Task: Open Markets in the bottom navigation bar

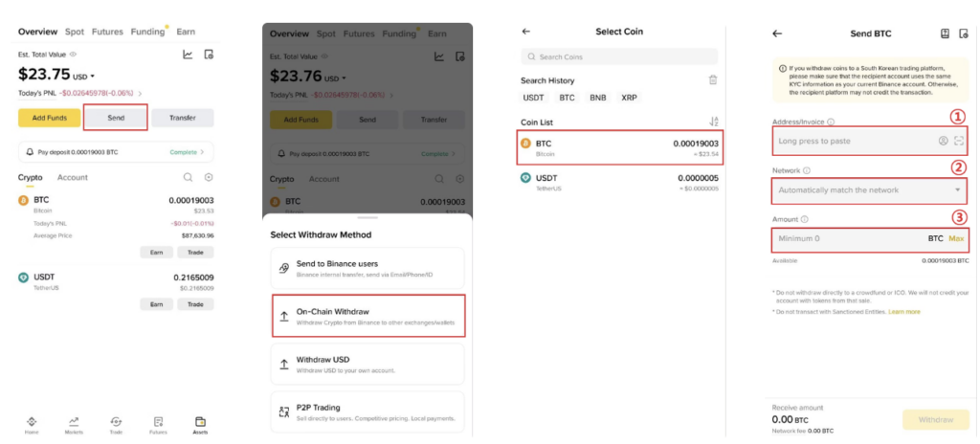Action: click(x=73, y=424)
